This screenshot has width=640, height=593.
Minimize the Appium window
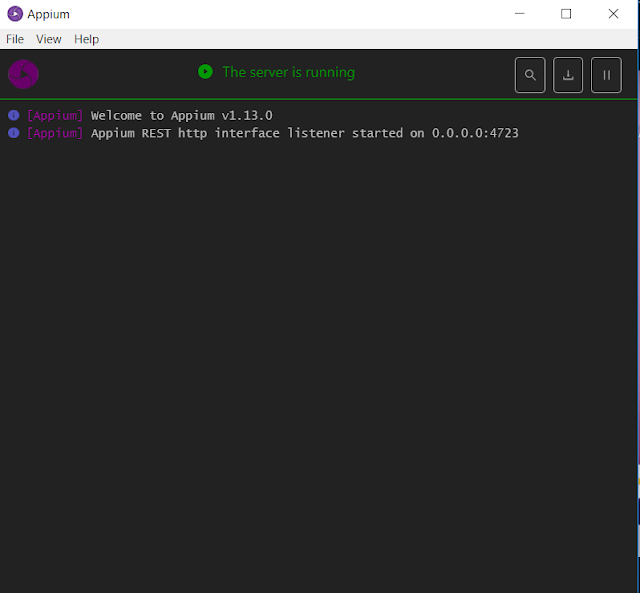pos(519,14)
